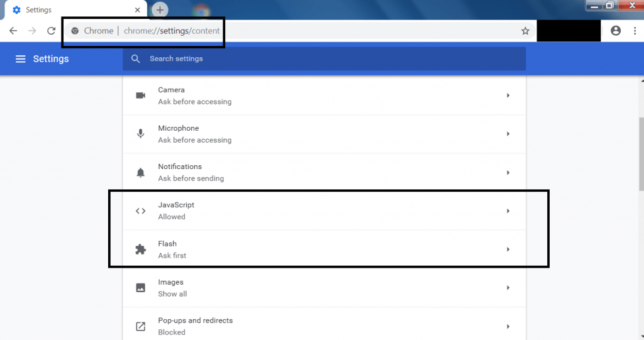Click 'Allowed' under JavaScript
Image resolution: width=644 pixels, height=340 pixels.
pyautogui.click(x=172, y=217)
